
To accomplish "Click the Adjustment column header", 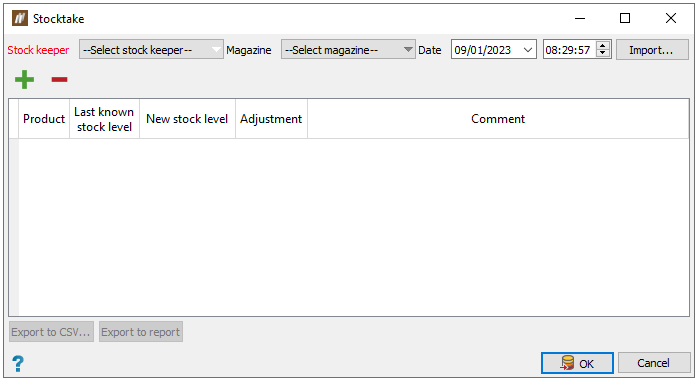I will coord(271,119).
